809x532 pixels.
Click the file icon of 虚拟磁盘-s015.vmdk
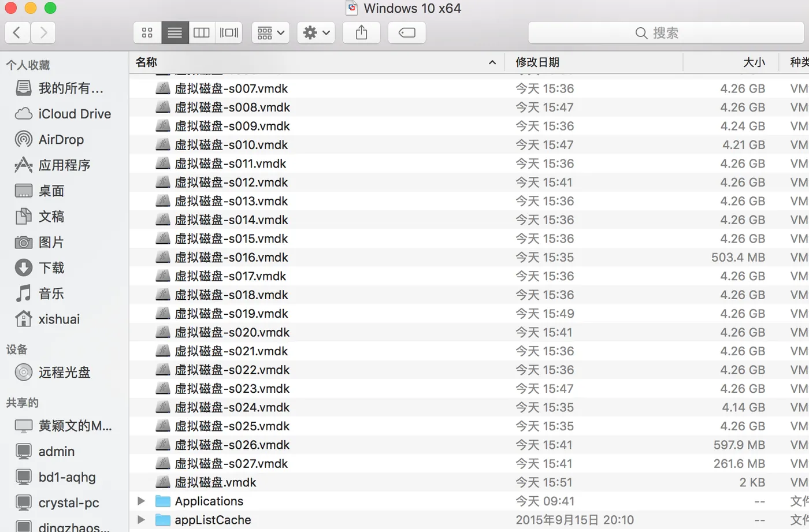pos(164,239)
